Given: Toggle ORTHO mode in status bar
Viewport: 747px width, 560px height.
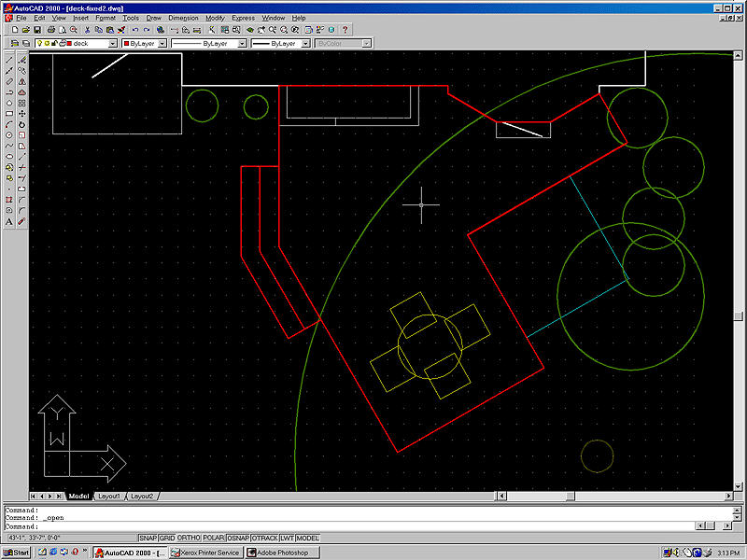Looking at the screenshot, I should pos(188,538).
